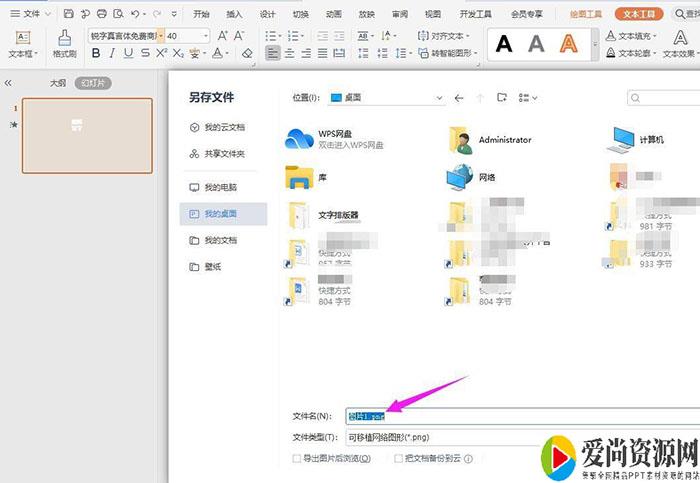This screenshot has height=483, width=700.
Task: Toggle bold formatting in the ribbon
Action: click(x=97, y=53)
